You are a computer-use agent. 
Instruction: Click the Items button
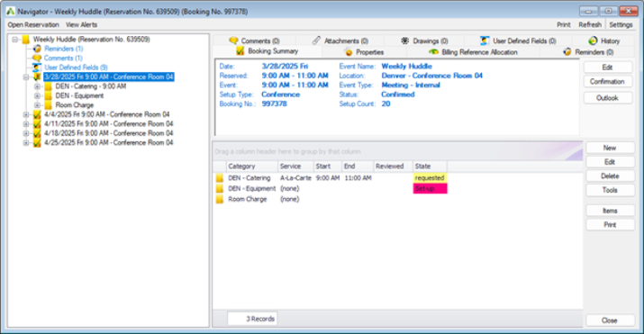(x=610, y=211)
